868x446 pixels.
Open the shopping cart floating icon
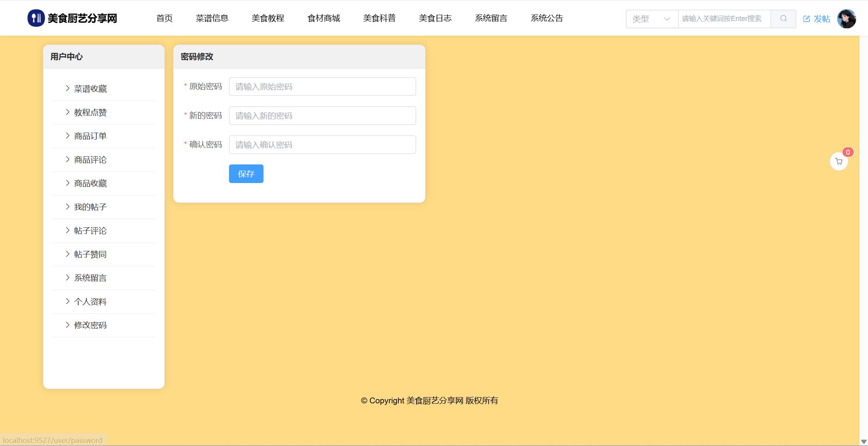[x=839, y=162]
